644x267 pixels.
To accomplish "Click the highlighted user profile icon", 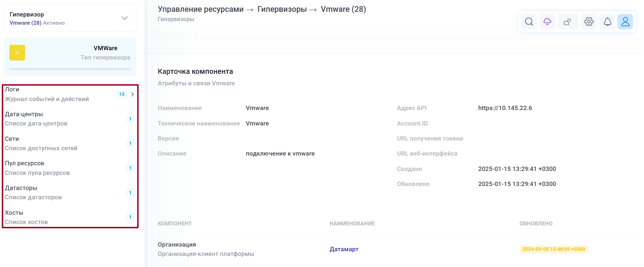I will 626,22.
